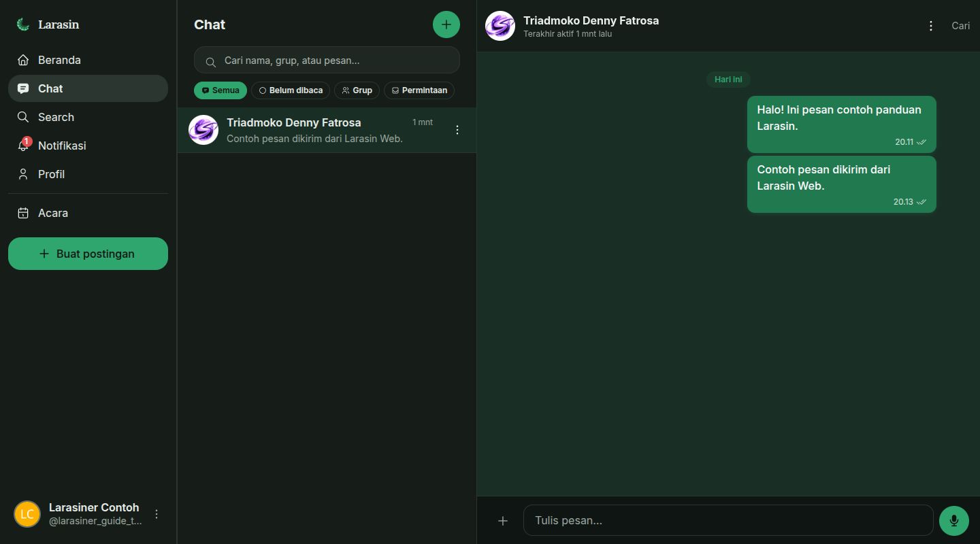Viewport: 980px width, 544px height.
Task: Click the Contoh pesan dikirim message bubble
Action: (x=842, y=184)
